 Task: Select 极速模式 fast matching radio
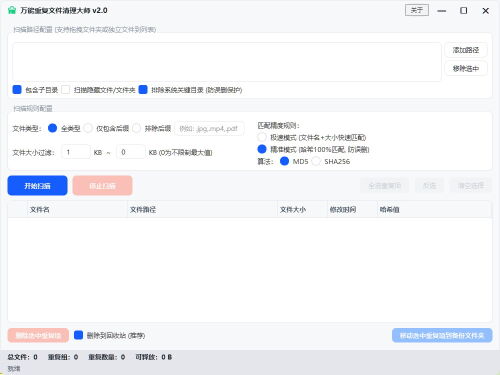tap(262, 137)
